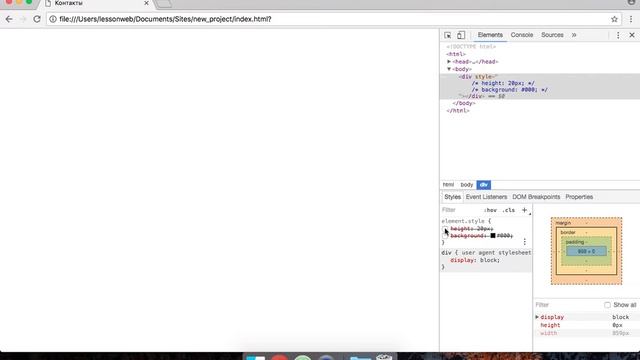
Task: Click the computed height row
Action: [x=586, y=325]
